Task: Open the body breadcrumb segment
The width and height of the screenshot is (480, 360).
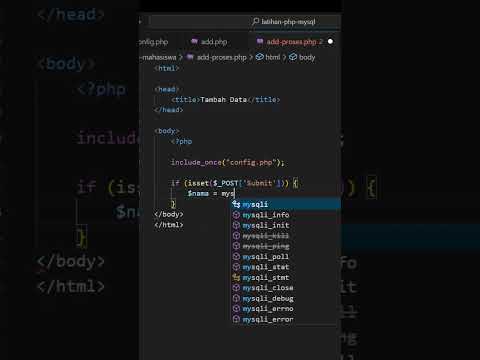Action: pyautogui.click(x=307, y=57)
